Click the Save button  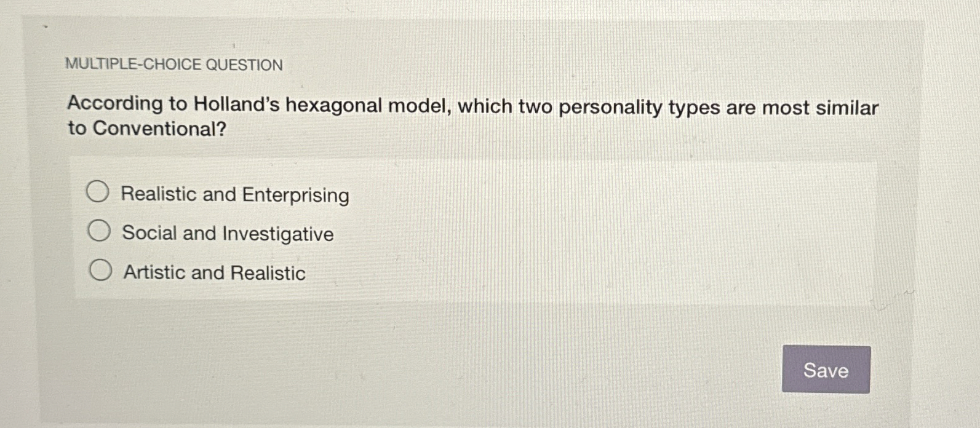coord(826,371)
